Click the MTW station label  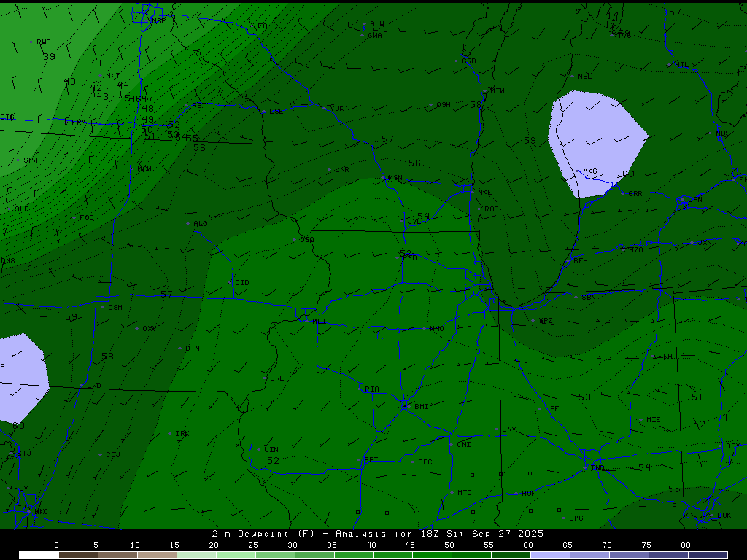point(498,90)
